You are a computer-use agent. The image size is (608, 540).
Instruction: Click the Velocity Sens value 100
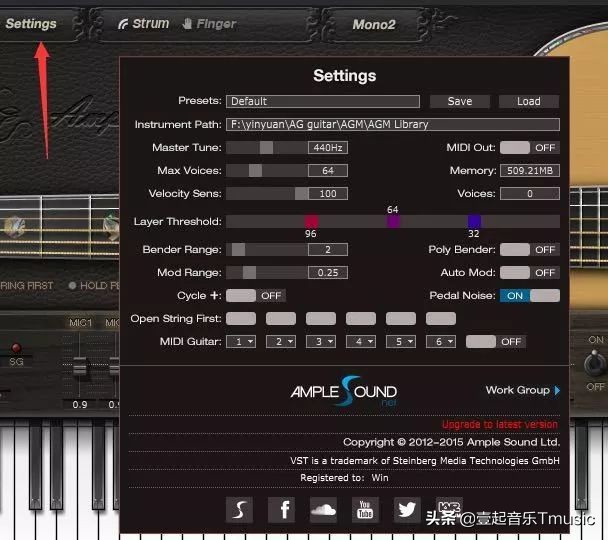pos(328,193)
